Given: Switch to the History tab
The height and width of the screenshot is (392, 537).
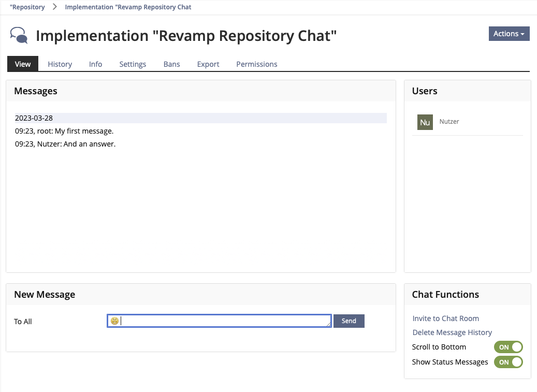Looking at the screenshot, I should [x=60, y=64].
